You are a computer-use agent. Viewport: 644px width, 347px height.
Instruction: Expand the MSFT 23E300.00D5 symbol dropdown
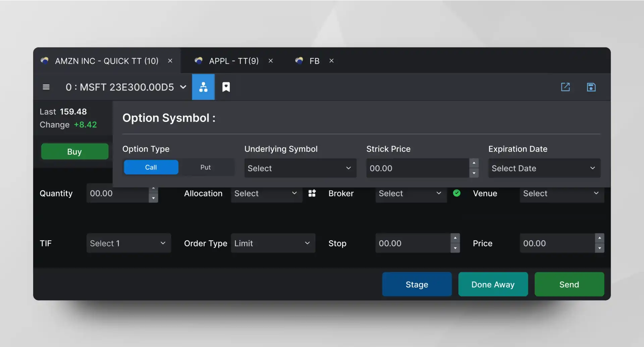click(x=183, y=87)
